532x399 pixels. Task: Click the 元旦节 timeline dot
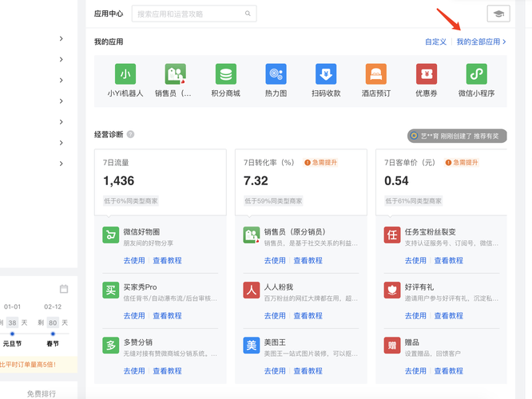[12, 334]
